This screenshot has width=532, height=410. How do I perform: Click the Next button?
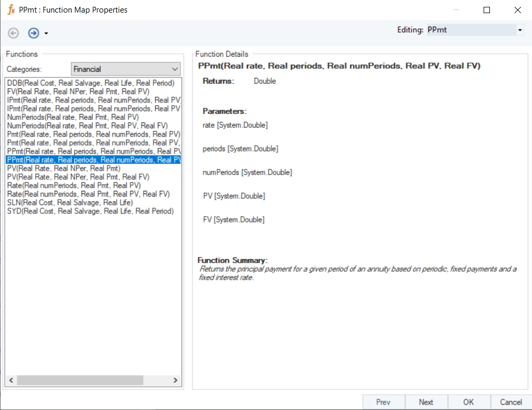point(426,402)
